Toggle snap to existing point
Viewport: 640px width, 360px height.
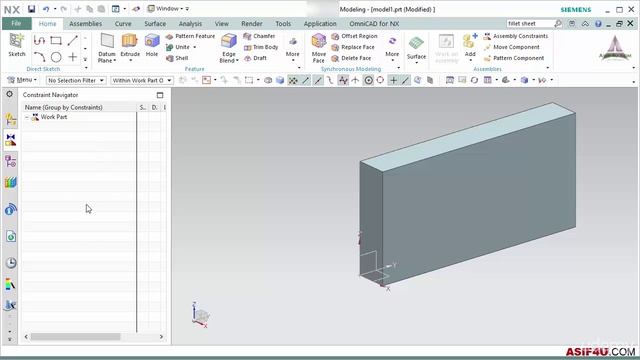(x=393, y=80)
